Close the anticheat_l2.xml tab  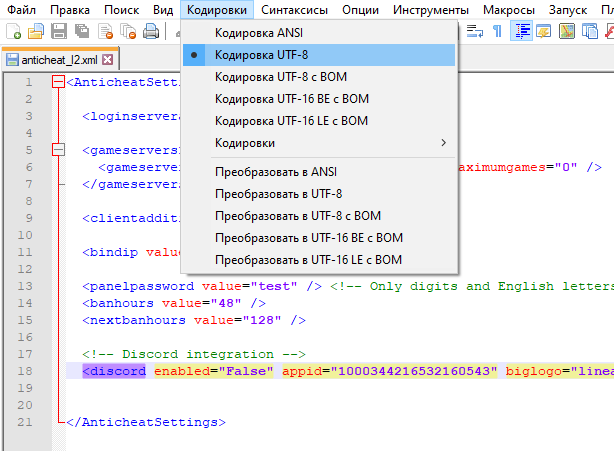pyautogui.click(x=107, y=60)
